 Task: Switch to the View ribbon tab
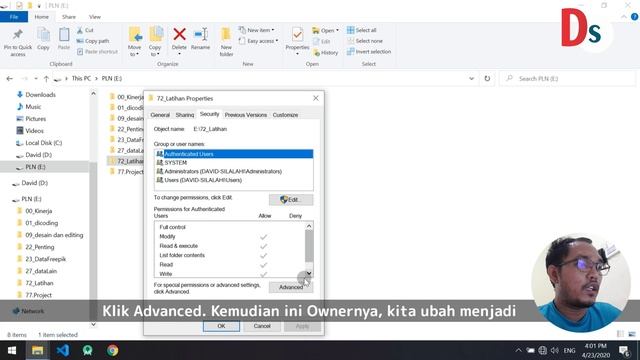[x=95, y=17]
